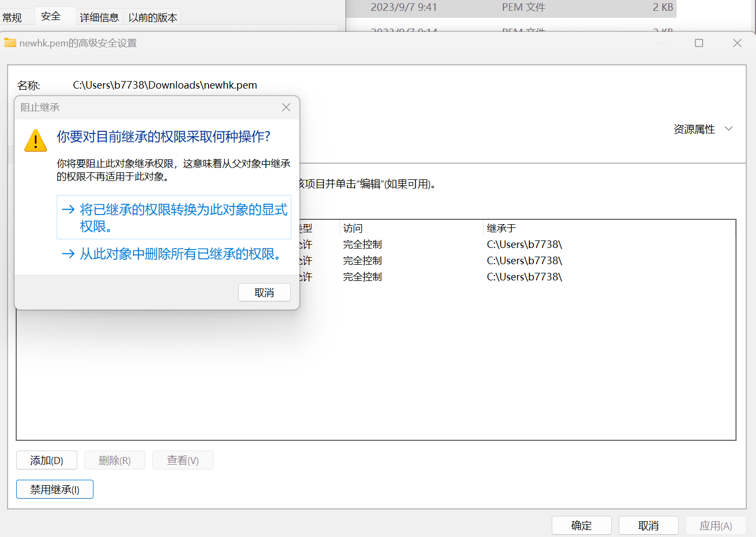Click the 访问 column header
Viewport: 756px width, 537px height.
(352, 228)
